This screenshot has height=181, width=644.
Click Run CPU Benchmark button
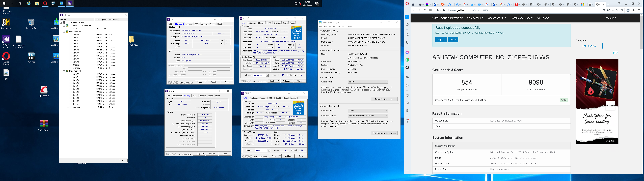point(384,99)
